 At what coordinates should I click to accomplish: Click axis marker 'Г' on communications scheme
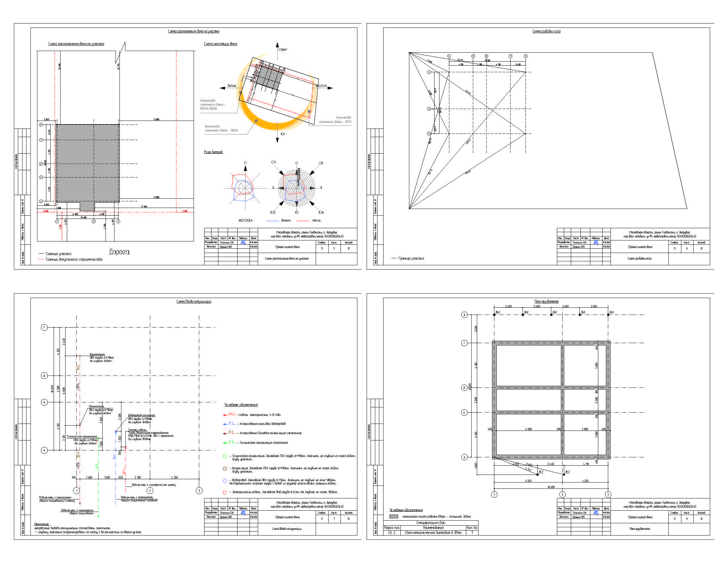[44, 328]
